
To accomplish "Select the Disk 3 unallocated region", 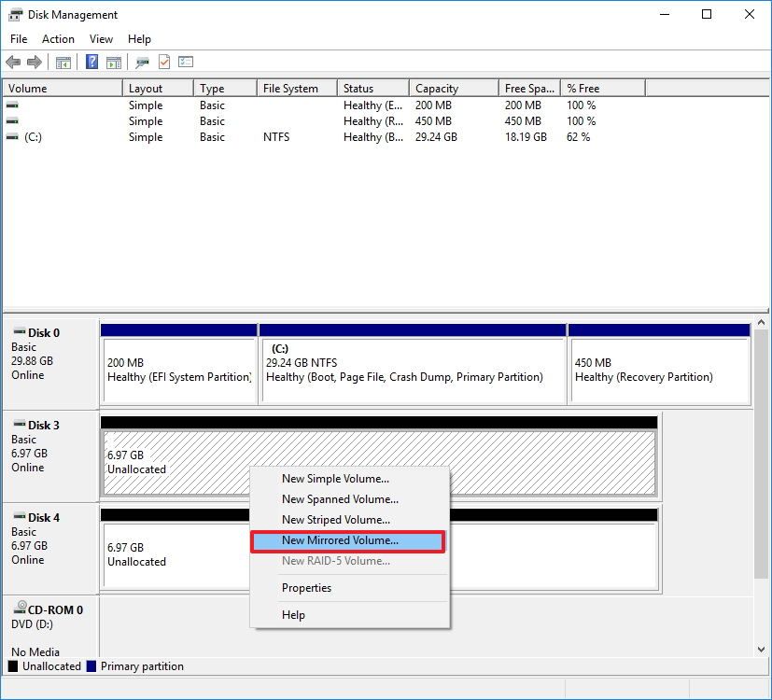I will pos(168,457).
